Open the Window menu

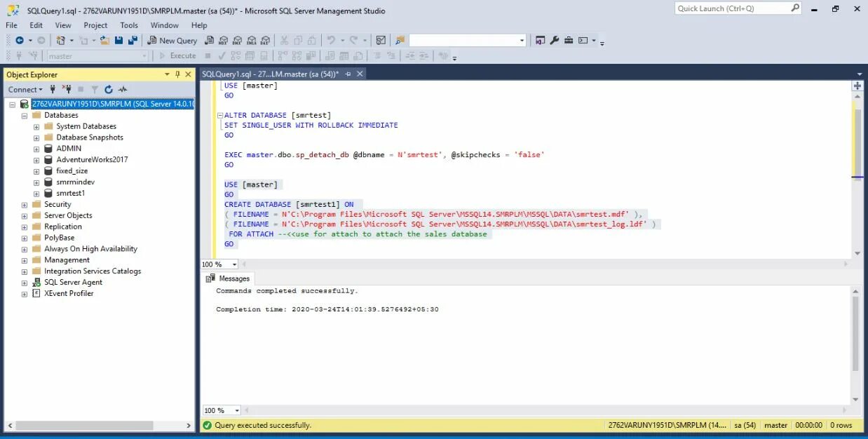[x=165, y=25]
